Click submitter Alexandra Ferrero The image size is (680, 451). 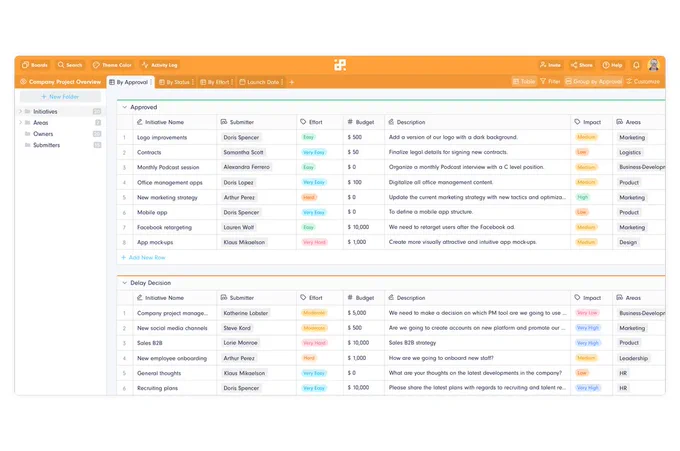coord(246,167)
